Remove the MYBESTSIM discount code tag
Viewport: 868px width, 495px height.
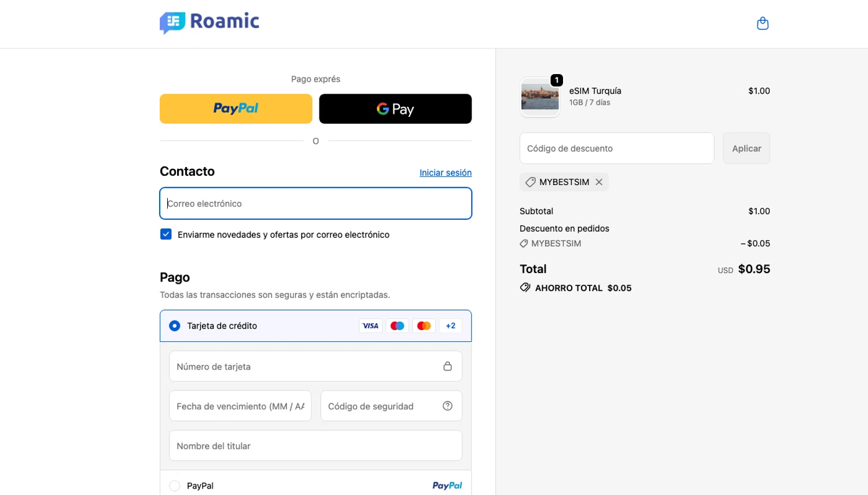coord(599,182)
